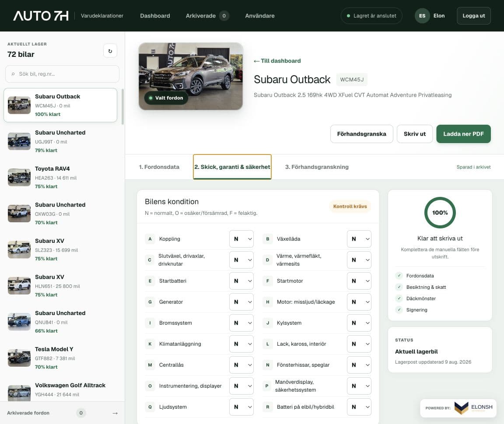This screenshot has width=504, height=424.
Task: Click the checkmark icon beside Signering
Action: pyautogui.click(x=399, y=310)
